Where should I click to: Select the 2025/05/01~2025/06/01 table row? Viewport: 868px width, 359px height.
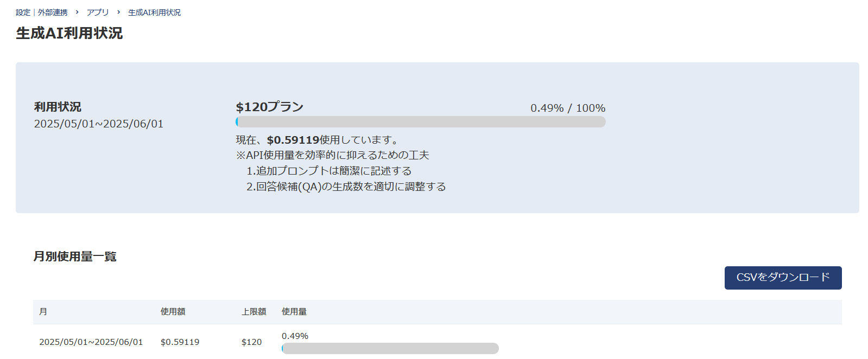(x=91, y=342)
